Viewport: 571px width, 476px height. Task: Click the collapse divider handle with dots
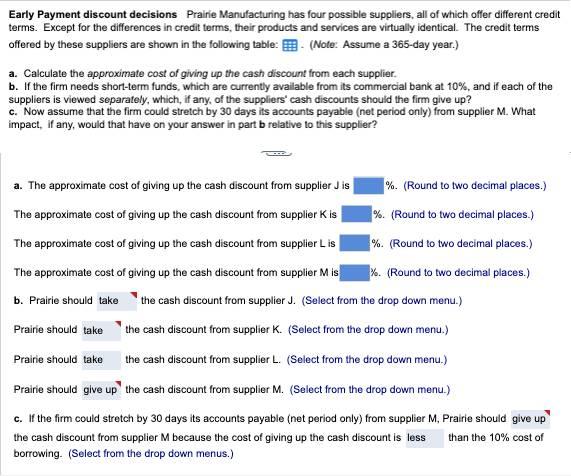(x=277, y=154)
